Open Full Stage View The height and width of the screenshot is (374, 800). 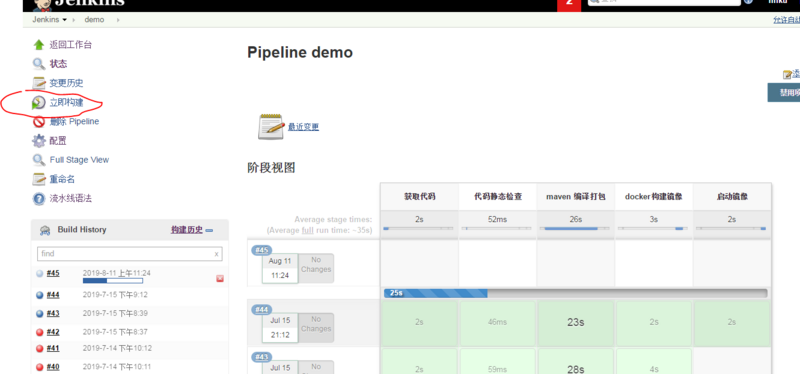coord(79,160)
